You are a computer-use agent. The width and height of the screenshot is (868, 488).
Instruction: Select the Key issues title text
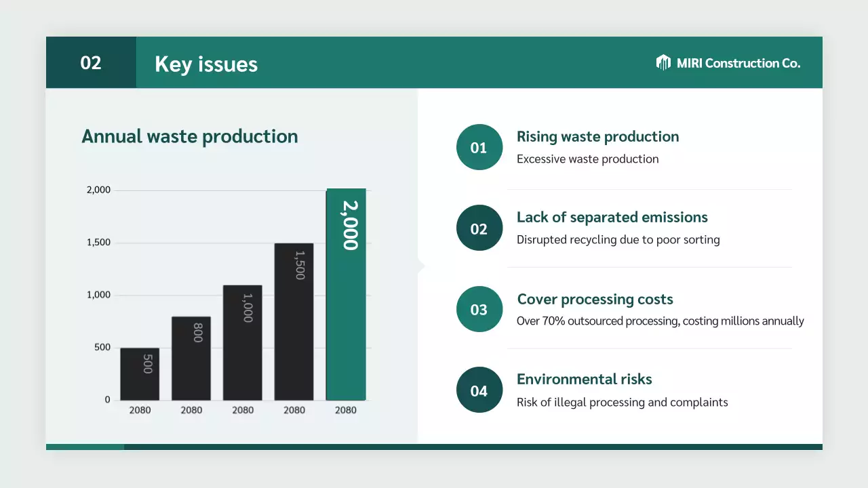click(205, 64)
